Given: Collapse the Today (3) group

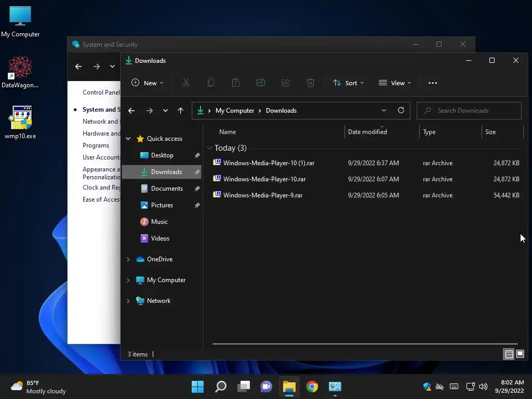Looking at the screenshot, I should click(210, 148).
